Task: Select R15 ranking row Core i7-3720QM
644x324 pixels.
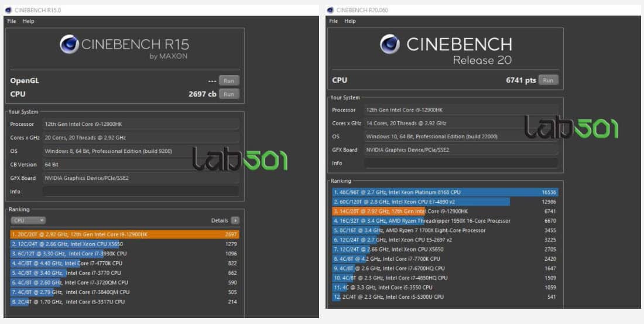Action: click(125, 282)
